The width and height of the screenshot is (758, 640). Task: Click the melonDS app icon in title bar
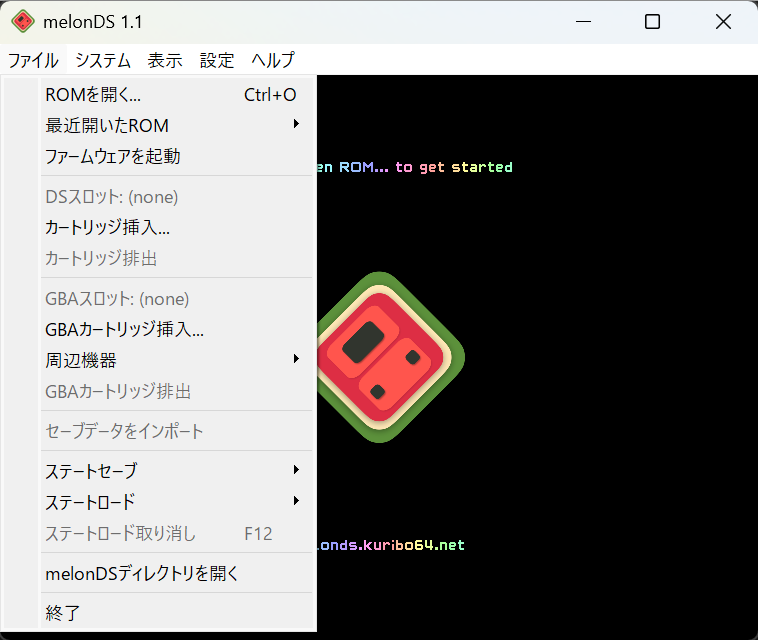[x=23, y=22]
